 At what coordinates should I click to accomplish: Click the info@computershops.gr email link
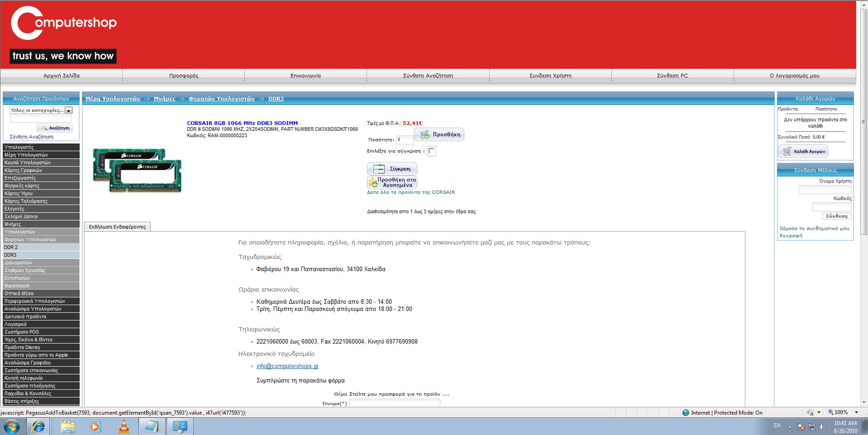287,366
